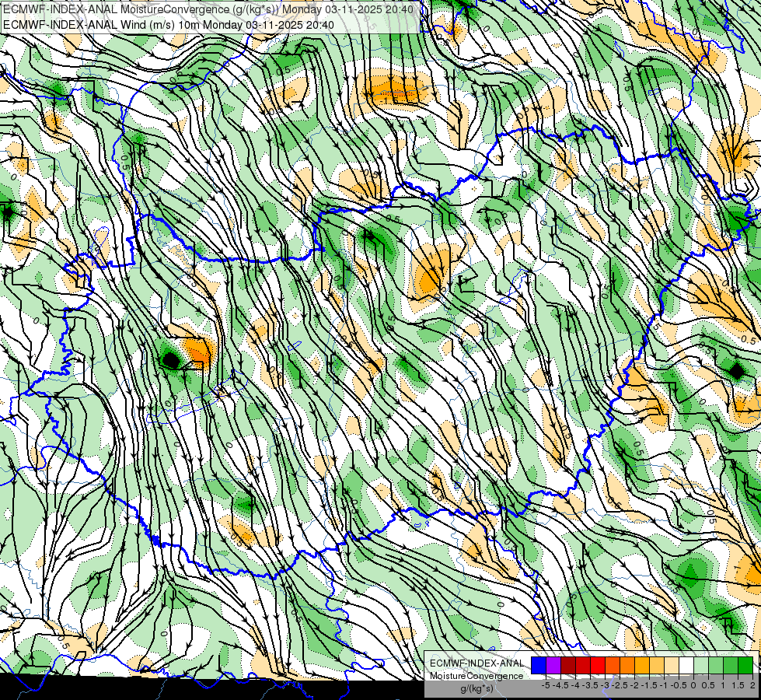Click the dark green swatch between 1.5 and 2

[745, 666]
